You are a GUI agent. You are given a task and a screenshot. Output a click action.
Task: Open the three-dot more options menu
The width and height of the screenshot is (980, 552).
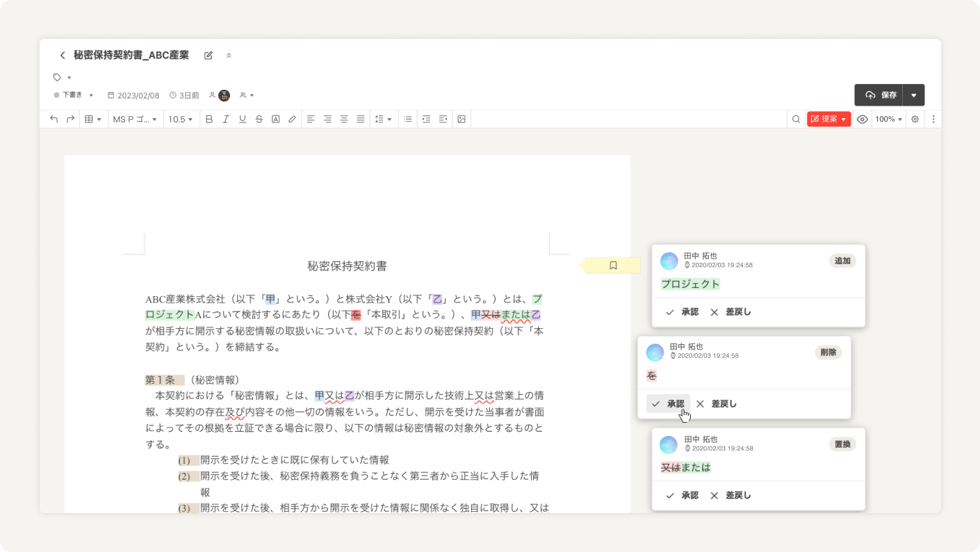933,120
